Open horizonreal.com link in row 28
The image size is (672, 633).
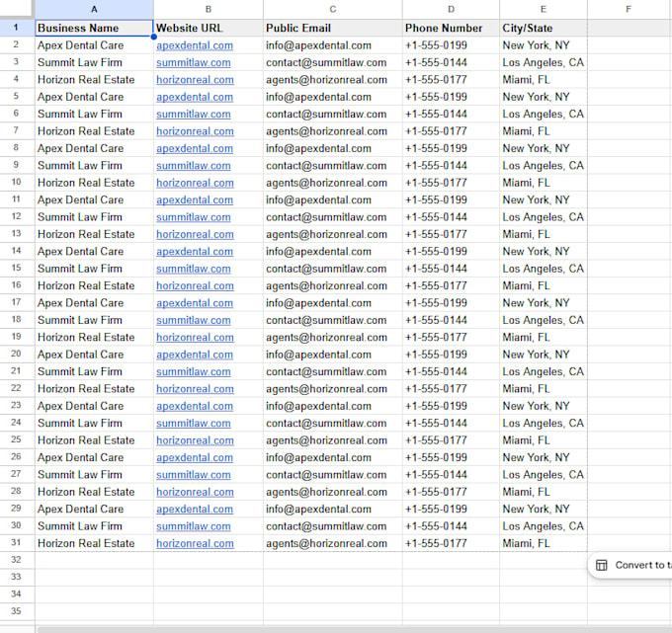pos(195,492)
